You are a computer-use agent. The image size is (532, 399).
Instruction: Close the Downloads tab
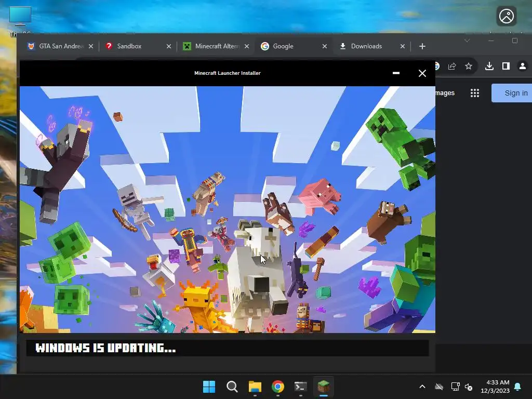pos(403,46)
